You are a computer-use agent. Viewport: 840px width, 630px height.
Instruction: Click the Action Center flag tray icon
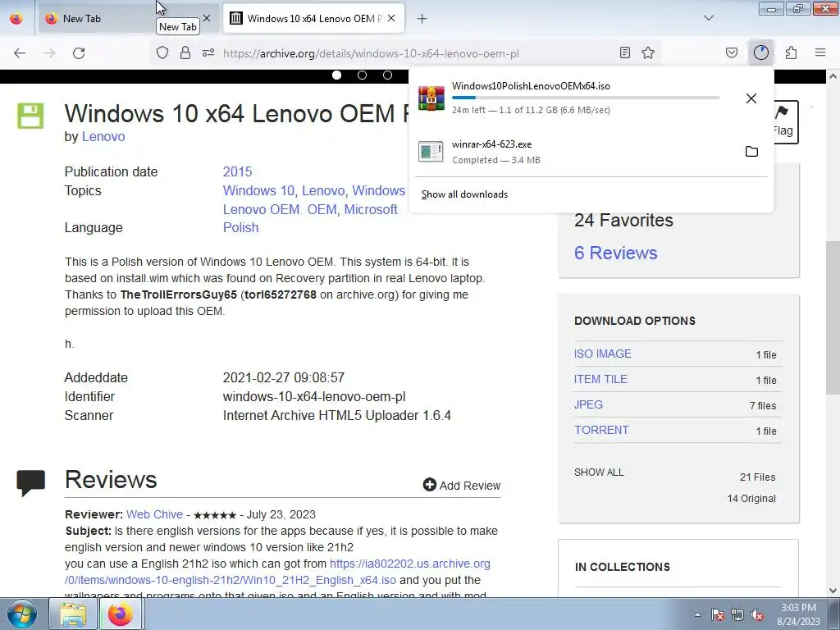point(717,614)
